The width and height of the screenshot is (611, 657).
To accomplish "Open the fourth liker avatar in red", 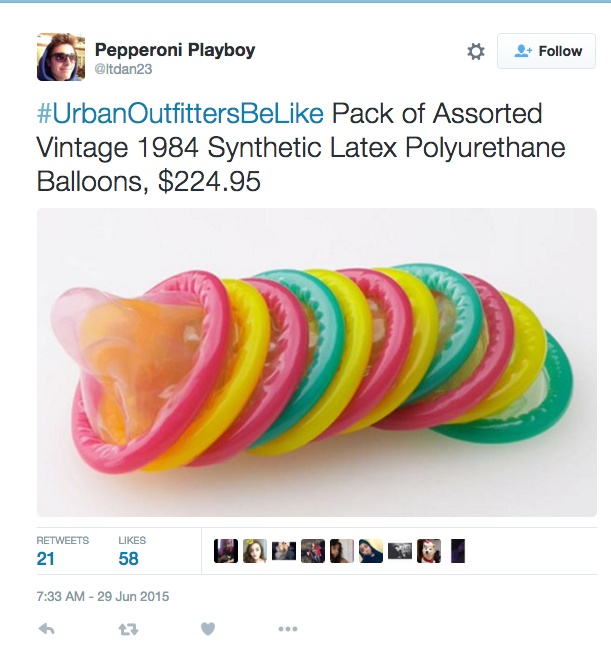I will (313, 551).
